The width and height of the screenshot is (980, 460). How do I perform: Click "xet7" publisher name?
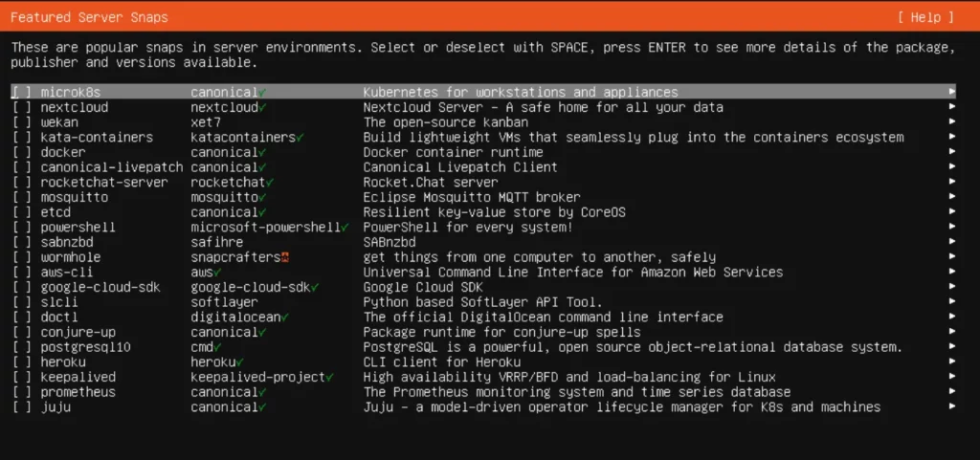[206, 122]
